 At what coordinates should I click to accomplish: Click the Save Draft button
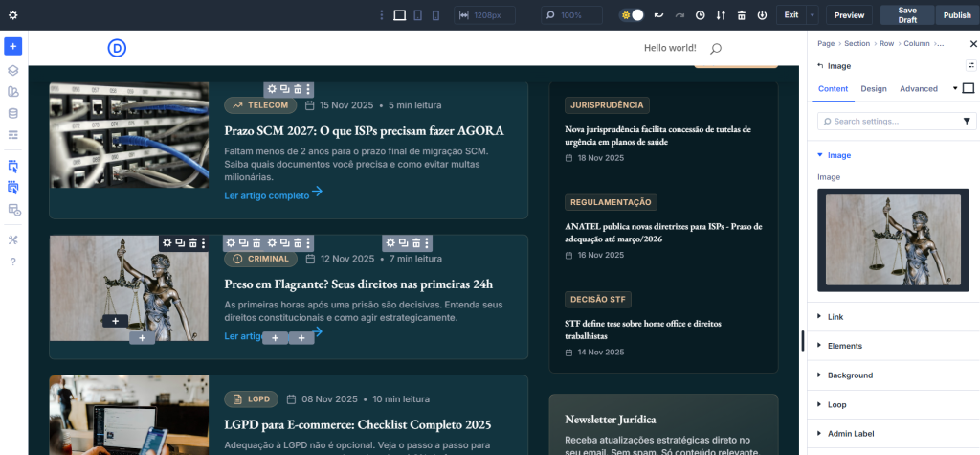[x=907, y=15]
